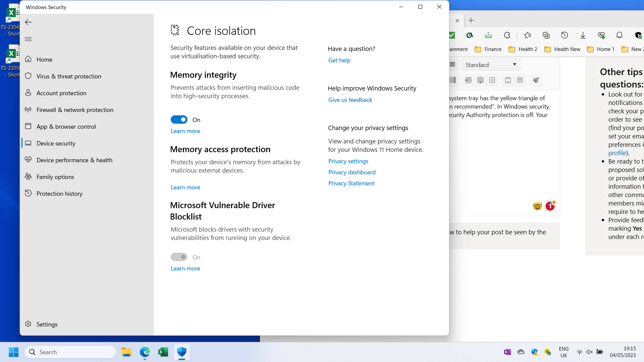Click Give us feedback link
The height and width of the screenshot is (362, 644).
[x=350, y=100]
